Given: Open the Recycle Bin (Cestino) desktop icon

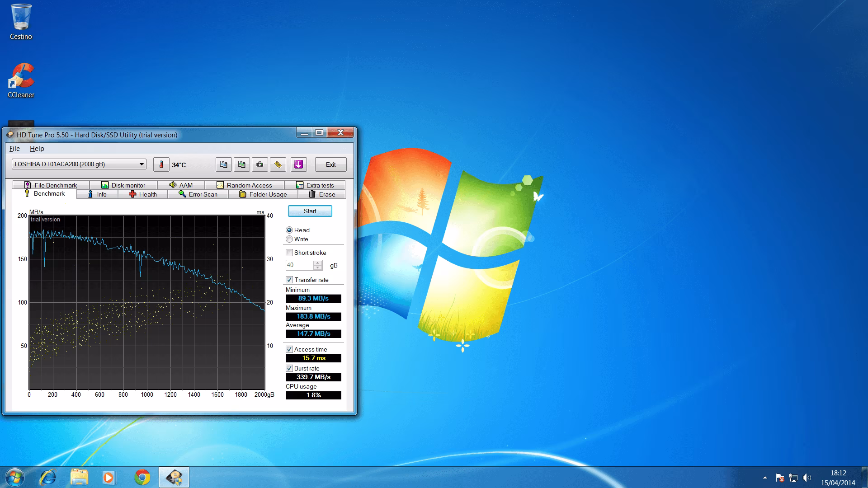Looking at the screenshot, I should pyautogui.click(x=21, y=22).
